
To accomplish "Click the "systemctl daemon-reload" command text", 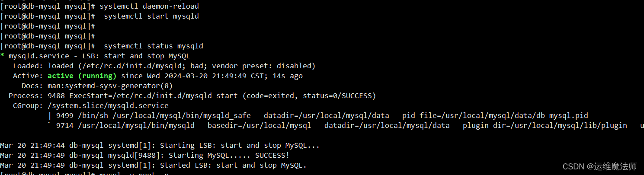I will [x=149, y=6].
